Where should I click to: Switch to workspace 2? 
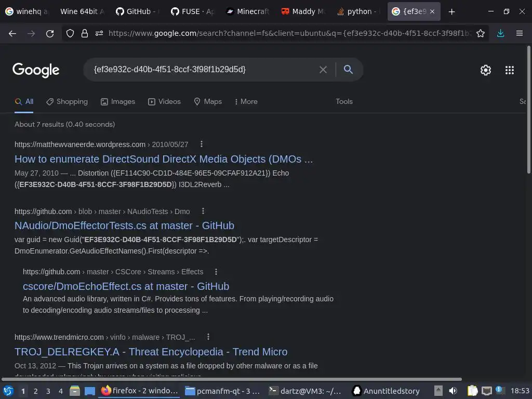(x=35, y=391)
